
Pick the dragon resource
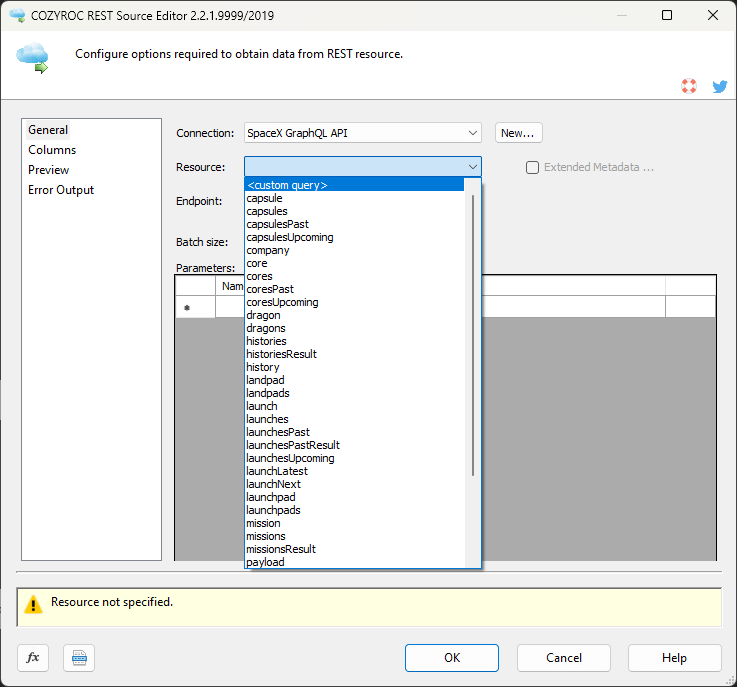(354, 315)
